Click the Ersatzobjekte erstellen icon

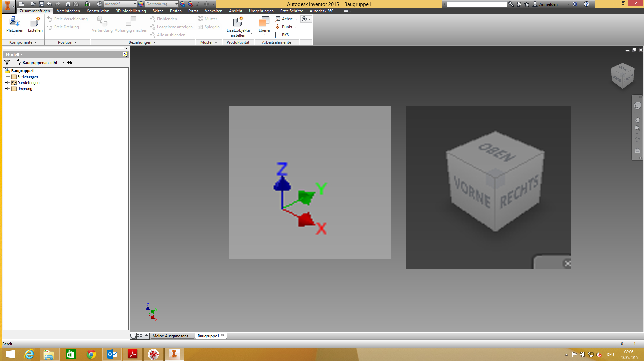[238, 22]
